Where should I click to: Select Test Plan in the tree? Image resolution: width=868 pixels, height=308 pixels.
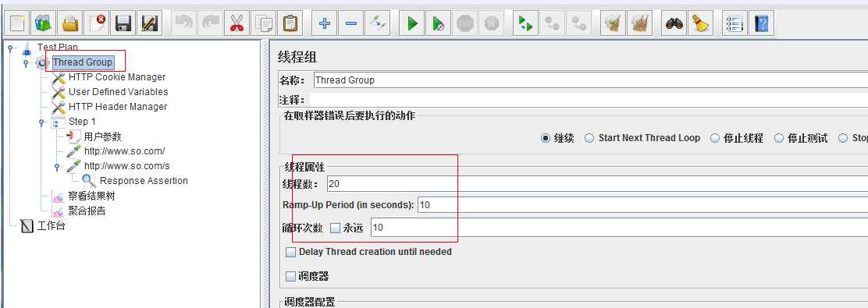point(58,48)
